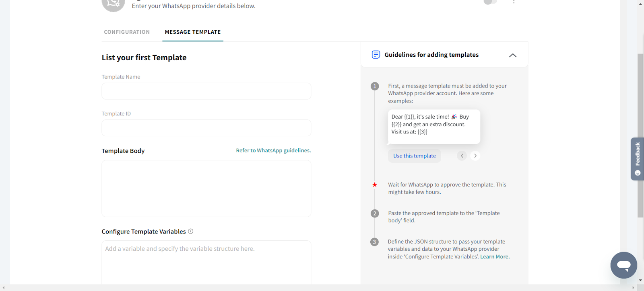Click the Template Name input field
The image size is (644, 291).
click(x=206, y=91)
